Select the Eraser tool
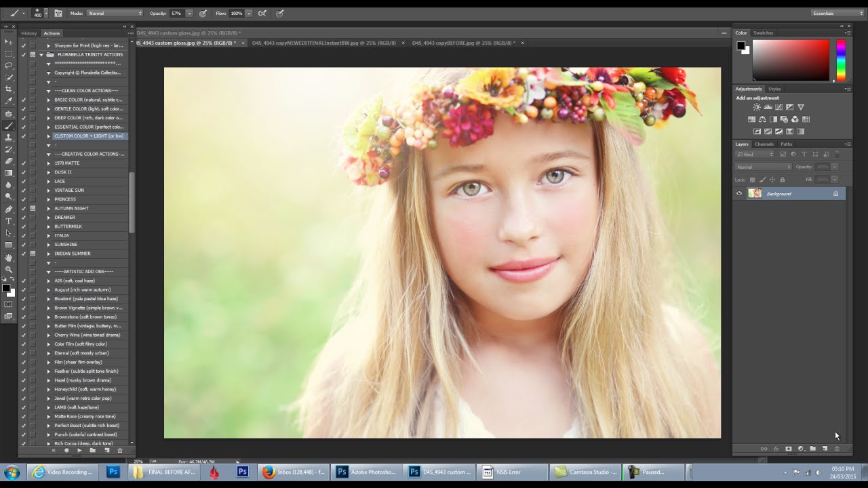This screenshot has height=488, width=868. click(x=9, y=161)
